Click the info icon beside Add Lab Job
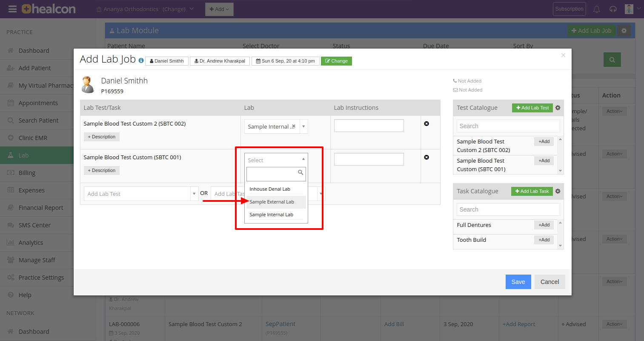 click(141, 60)
